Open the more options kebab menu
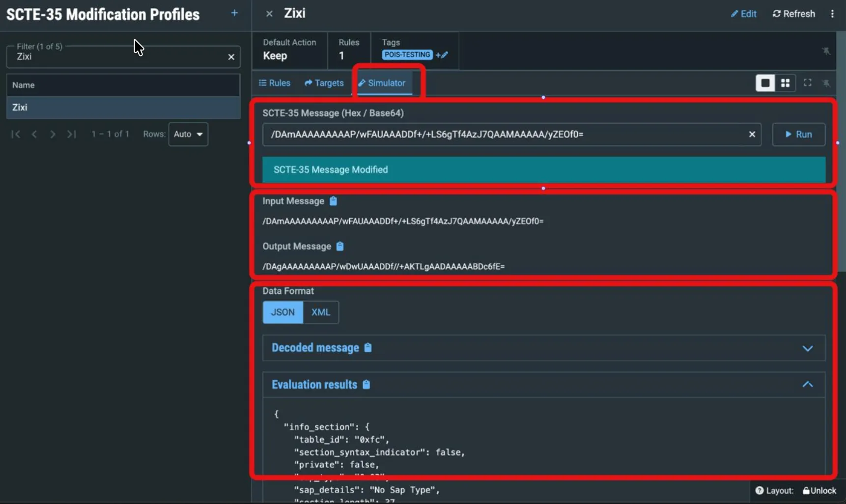 click(x=832, y=14)
